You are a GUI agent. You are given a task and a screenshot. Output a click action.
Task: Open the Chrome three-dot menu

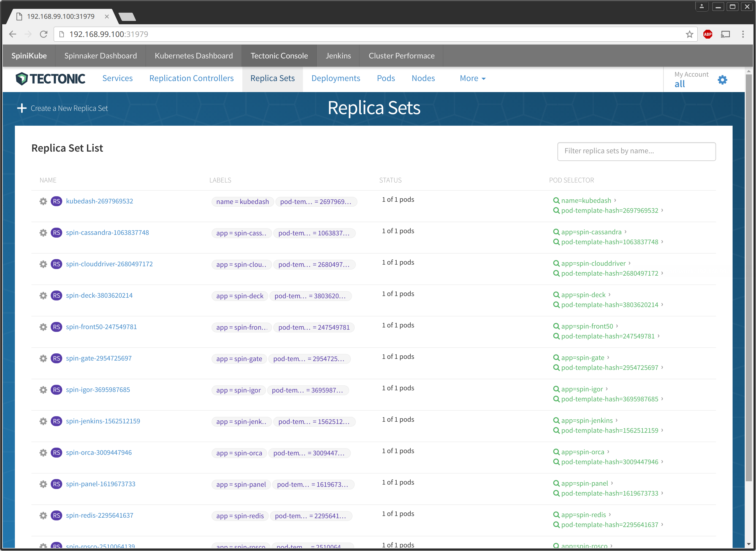point(743,34)
